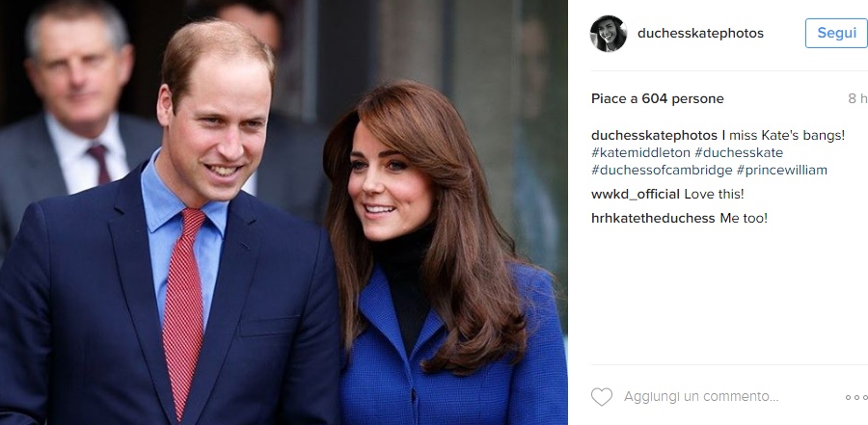
Task: Open the three-dots more options menu
Action: point(856,397)
